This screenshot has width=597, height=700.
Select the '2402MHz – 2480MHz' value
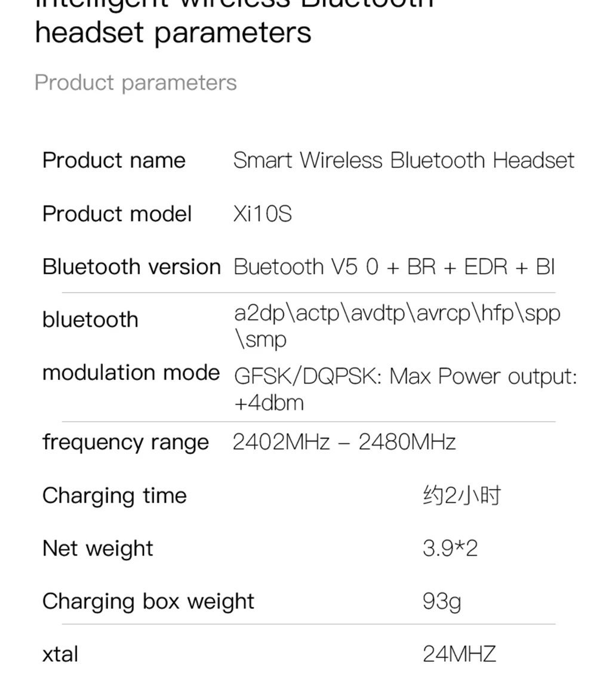344,442
